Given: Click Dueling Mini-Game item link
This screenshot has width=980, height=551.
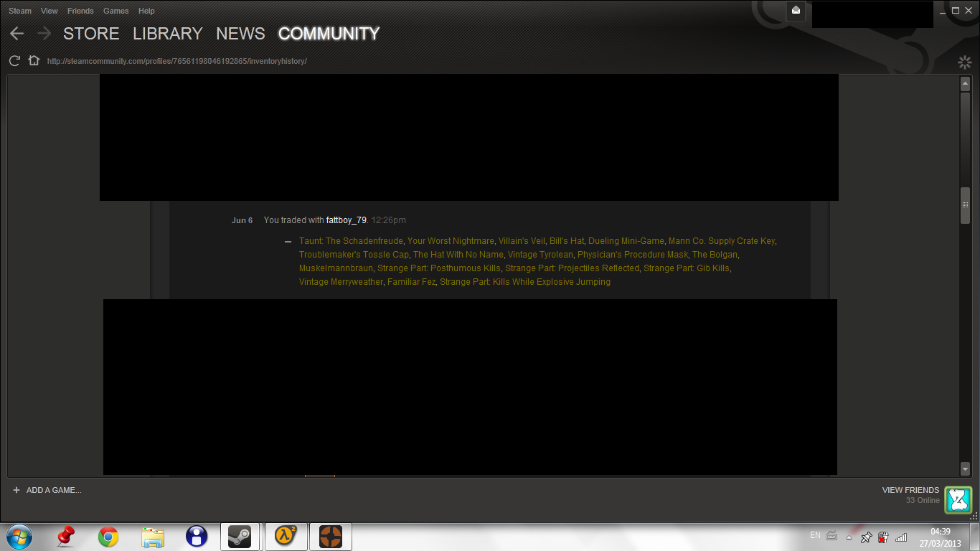Looking at the screenshot, I should 626,241.
